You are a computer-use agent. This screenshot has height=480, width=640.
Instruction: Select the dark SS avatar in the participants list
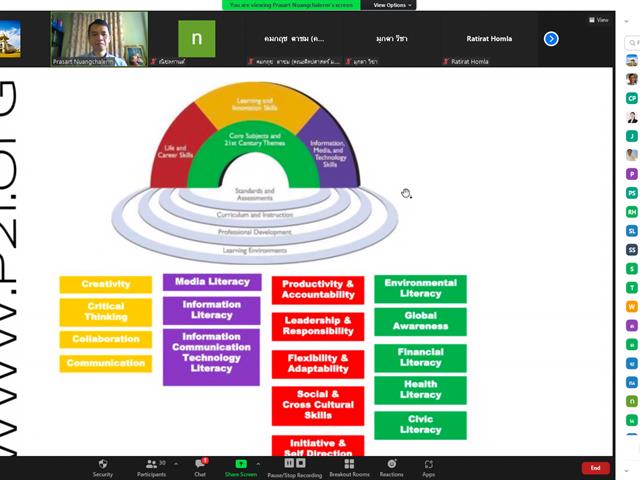pos(632,250)
